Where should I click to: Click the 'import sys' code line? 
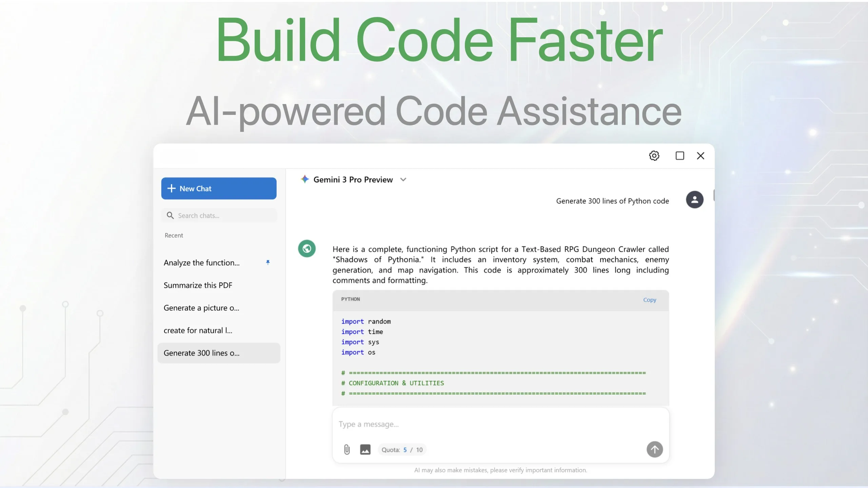360,342
